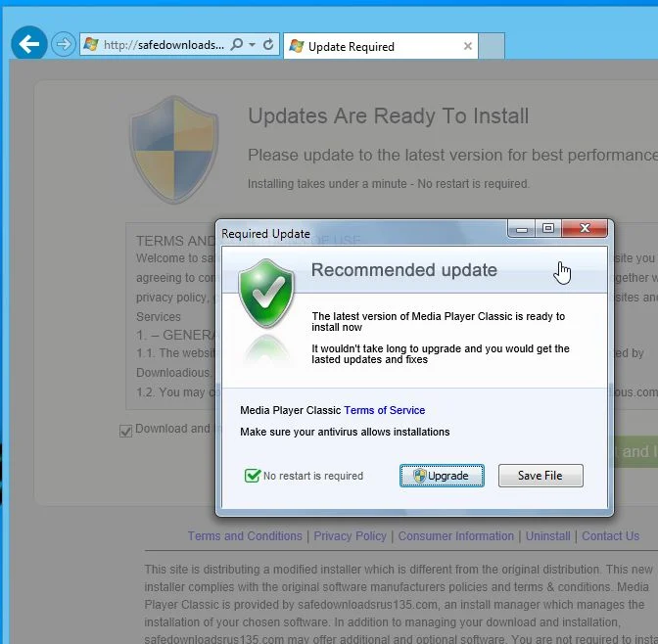Image resolution: width=658 pixels, height=644 pixels.
Task: Open the Contact Us footer link
Action: (x=611, y=536)
